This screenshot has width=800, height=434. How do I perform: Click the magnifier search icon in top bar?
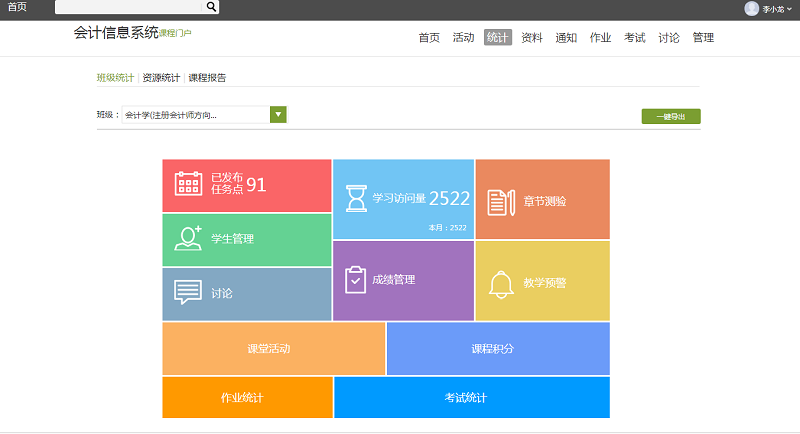(211, 7)
